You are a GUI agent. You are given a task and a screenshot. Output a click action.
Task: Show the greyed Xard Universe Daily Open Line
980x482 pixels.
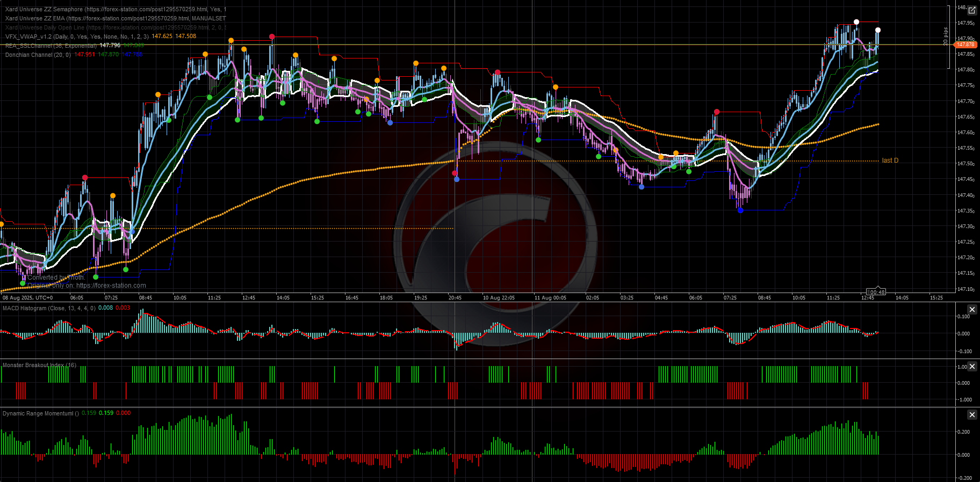pos(116,27)
